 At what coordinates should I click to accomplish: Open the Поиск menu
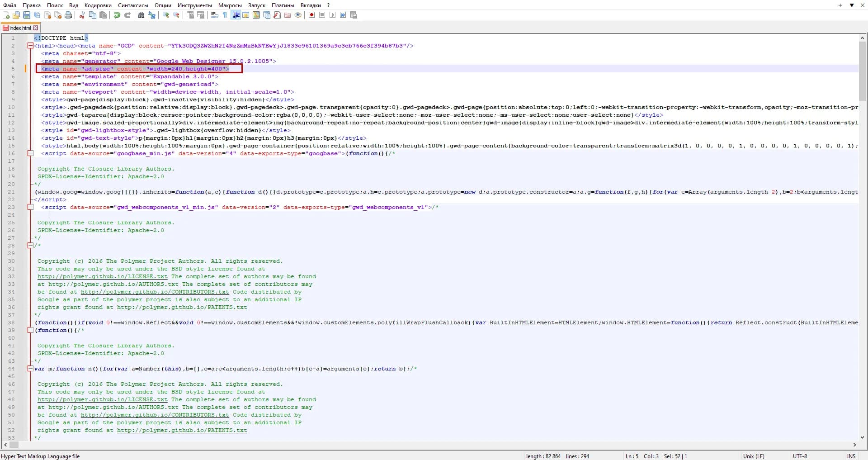55,5
